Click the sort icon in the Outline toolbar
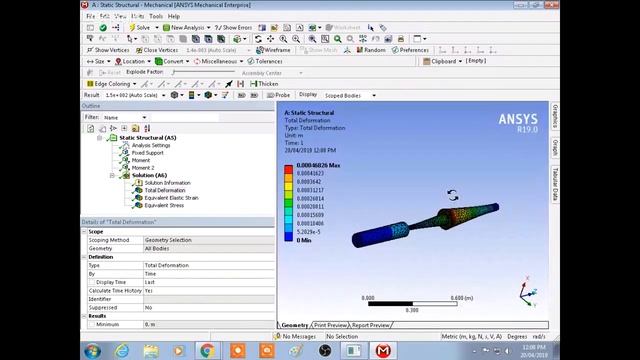This screenshot has height=360, width=640. click(x=147, y=128)
